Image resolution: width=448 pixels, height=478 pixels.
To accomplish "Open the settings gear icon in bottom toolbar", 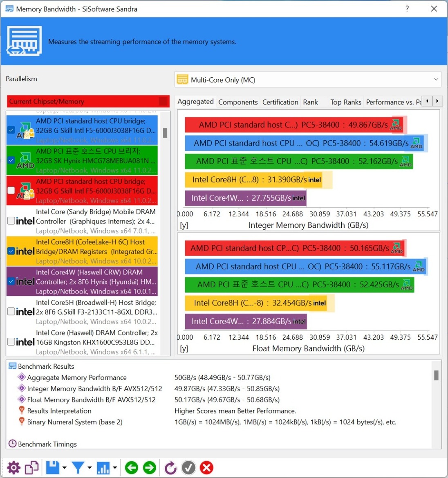I will click(x=14, y=468).
